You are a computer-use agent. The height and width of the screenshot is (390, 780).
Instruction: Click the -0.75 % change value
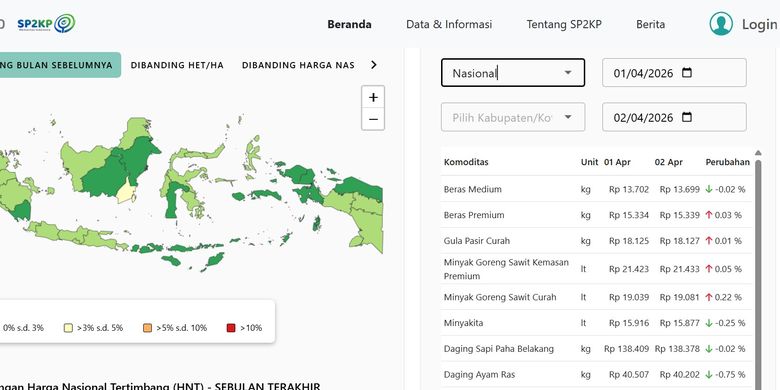(x=730, y=375)
